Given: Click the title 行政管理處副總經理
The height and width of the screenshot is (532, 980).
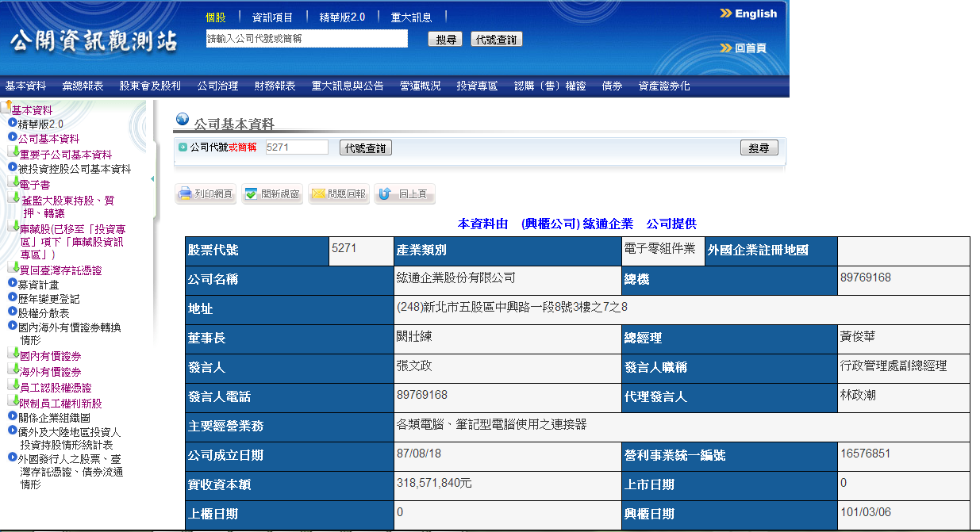Looking at the screenshot, I should click(894, 366).
